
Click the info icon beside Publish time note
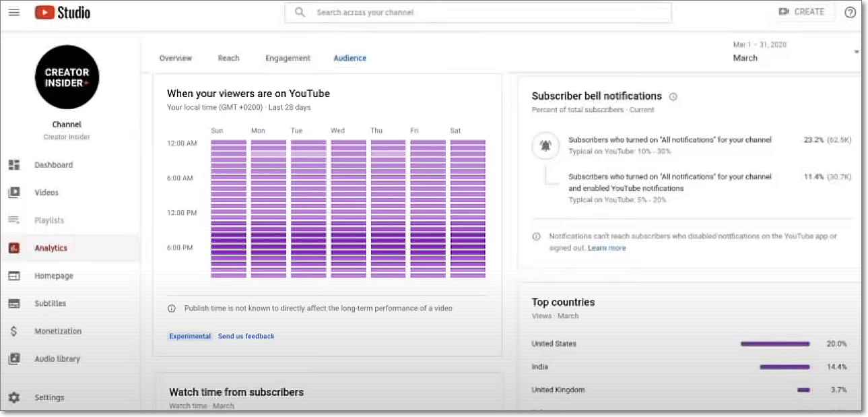[171, 309]
